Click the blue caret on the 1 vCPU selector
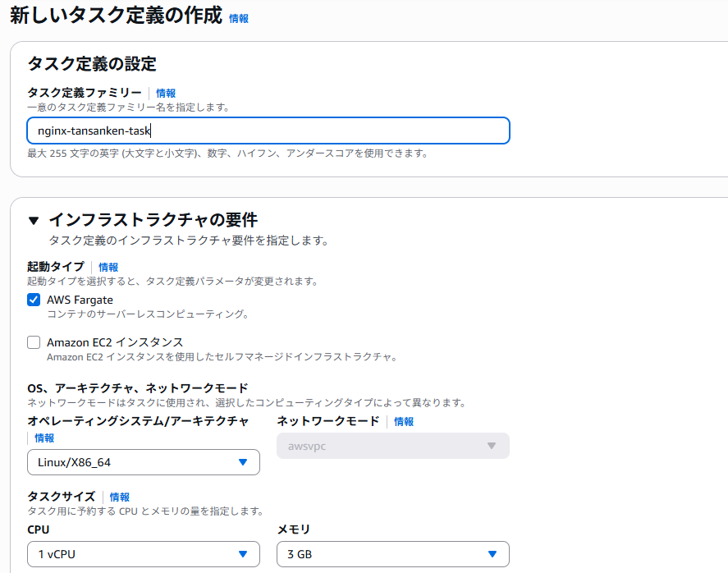This screenshot has height=573, width=728. (242, 554)
